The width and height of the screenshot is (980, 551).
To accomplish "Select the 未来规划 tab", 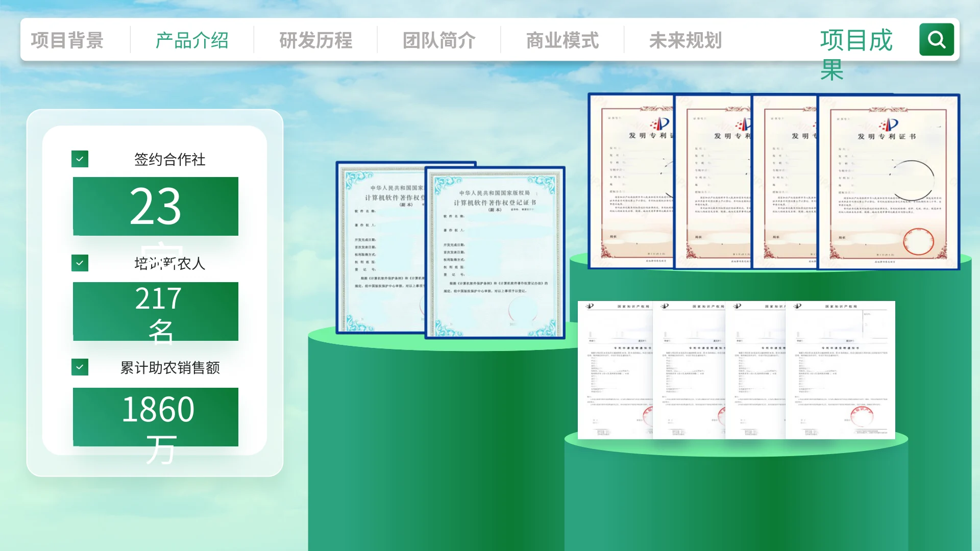I will pos(685,40).
